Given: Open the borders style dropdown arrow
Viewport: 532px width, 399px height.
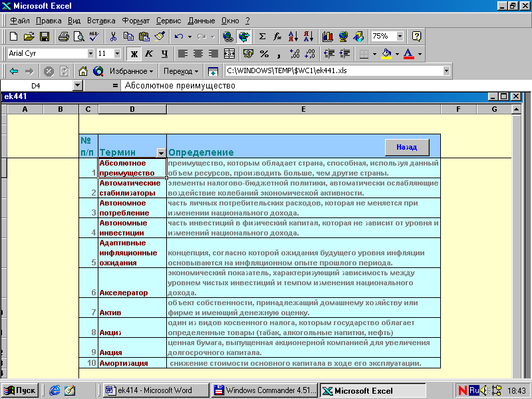Looking at the screenshot, I should click(x=374, y=54).
